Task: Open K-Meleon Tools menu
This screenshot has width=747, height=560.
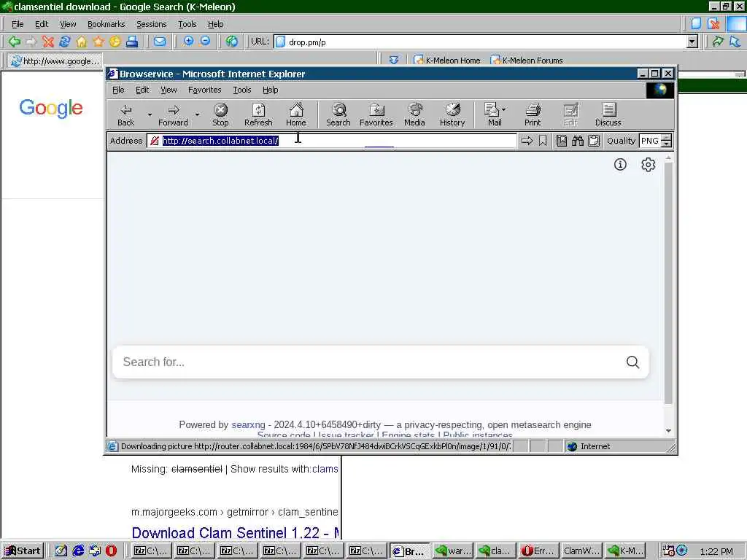Action: [x=187, y=24]
